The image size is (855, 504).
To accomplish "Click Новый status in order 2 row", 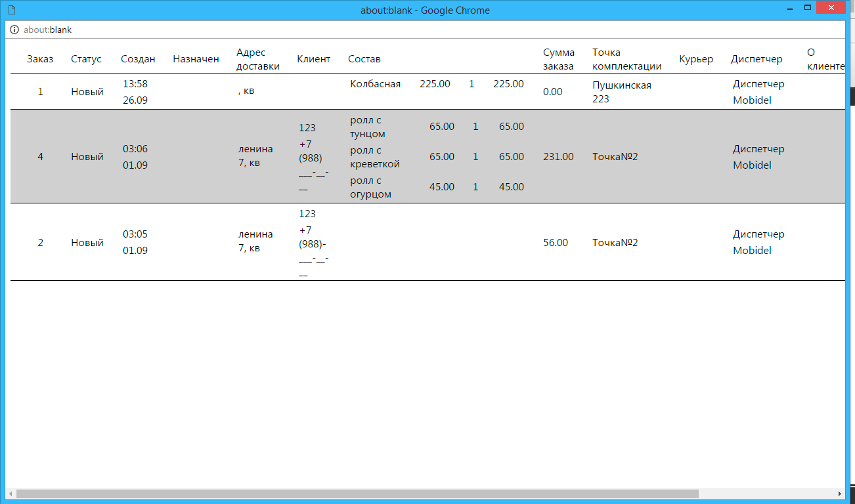I will 87,243.
